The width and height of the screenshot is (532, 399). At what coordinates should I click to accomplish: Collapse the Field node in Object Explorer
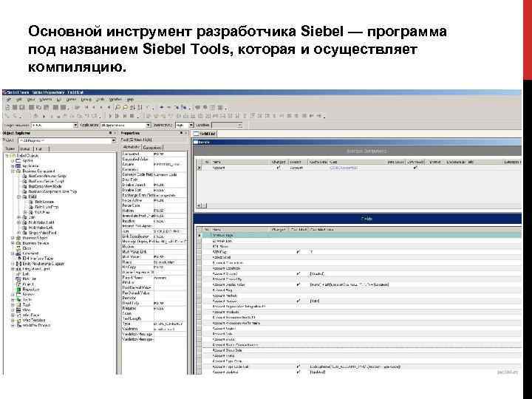click(19, 197)
